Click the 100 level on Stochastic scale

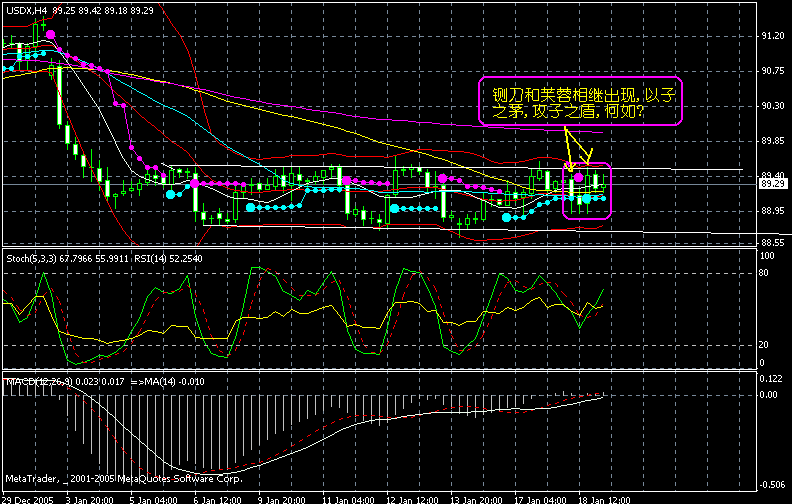pos(767,256)
